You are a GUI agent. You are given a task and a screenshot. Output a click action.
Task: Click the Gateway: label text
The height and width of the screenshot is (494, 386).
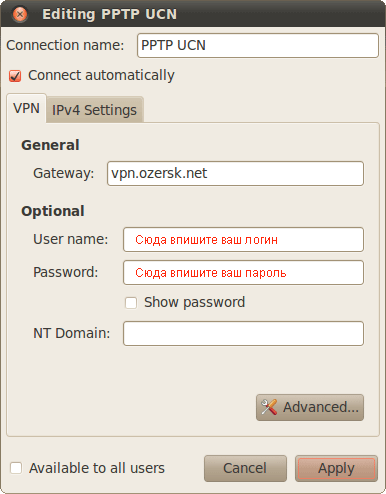tap(64, 173)
